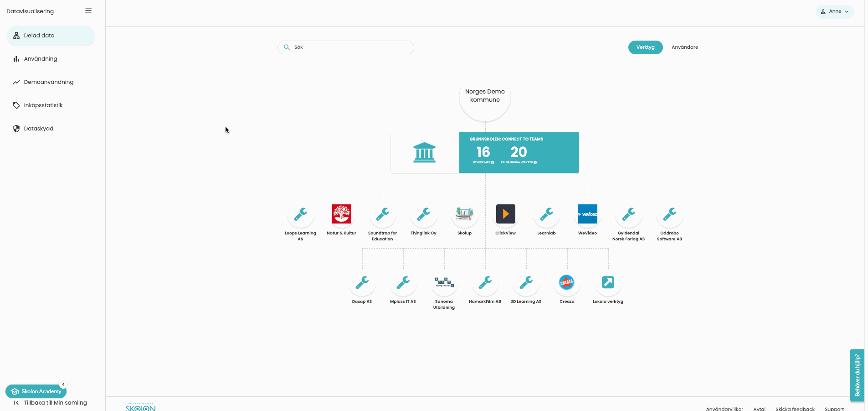Select the HamarkFilm AB icon
Image resolution: width=868 pixels, height=411 pixels.
click(485, 282)
